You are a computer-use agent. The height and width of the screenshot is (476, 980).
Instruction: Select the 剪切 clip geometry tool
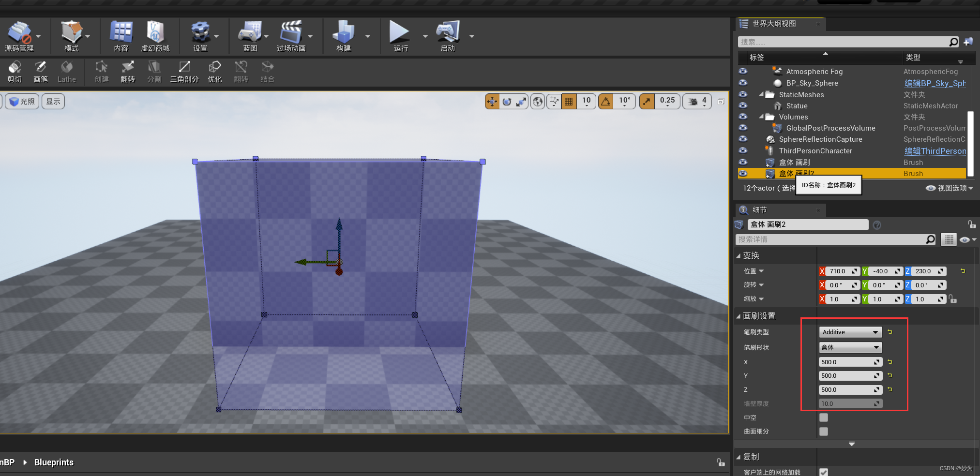(15, 72)
